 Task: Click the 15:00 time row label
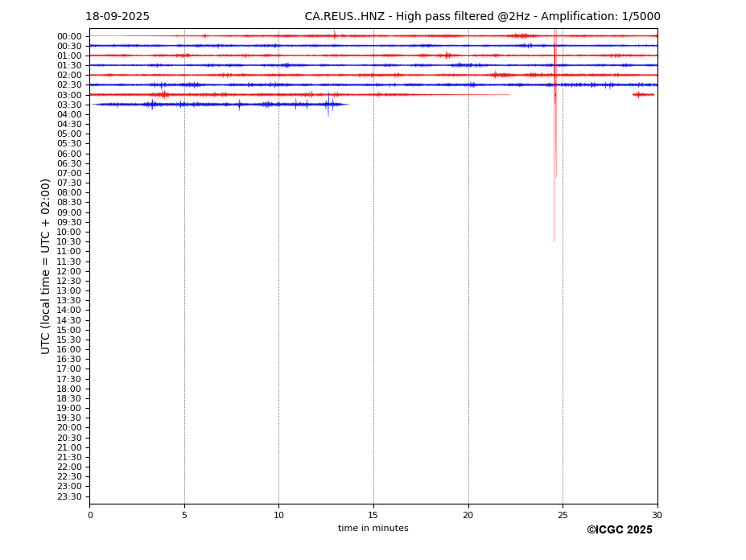coord(69,330)
